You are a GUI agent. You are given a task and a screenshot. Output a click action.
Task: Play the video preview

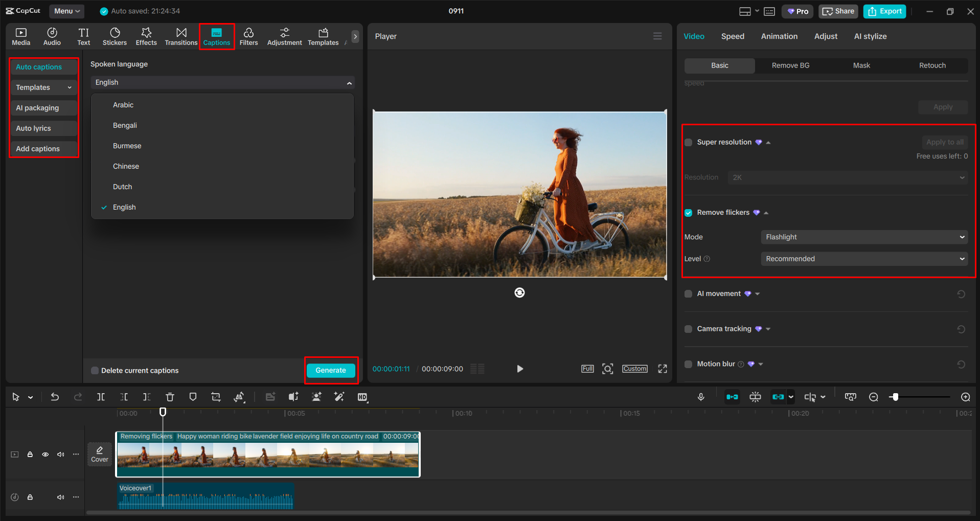[519, 369]
